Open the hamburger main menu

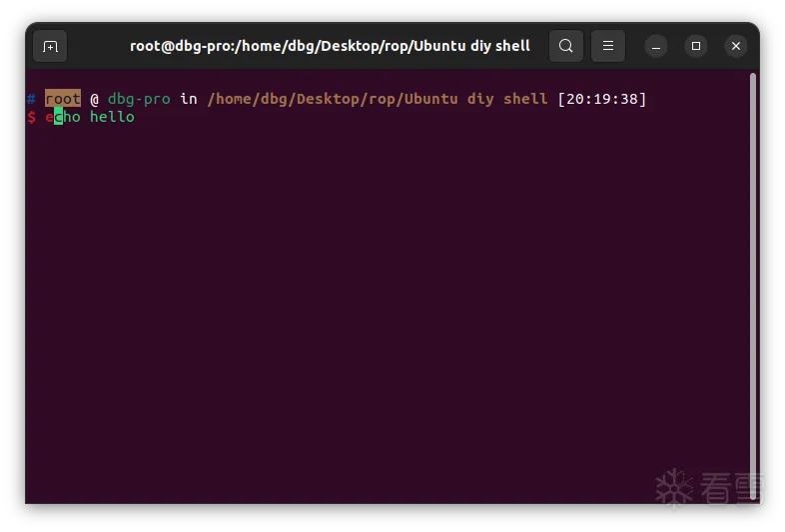coord(608,46)
